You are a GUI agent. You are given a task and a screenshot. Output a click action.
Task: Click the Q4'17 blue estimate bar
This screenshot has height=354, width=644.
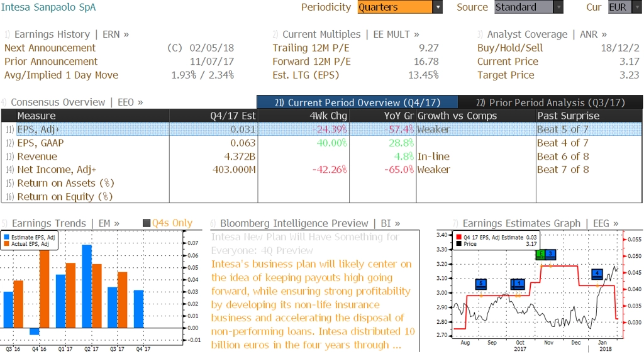(x=139, y=309)
